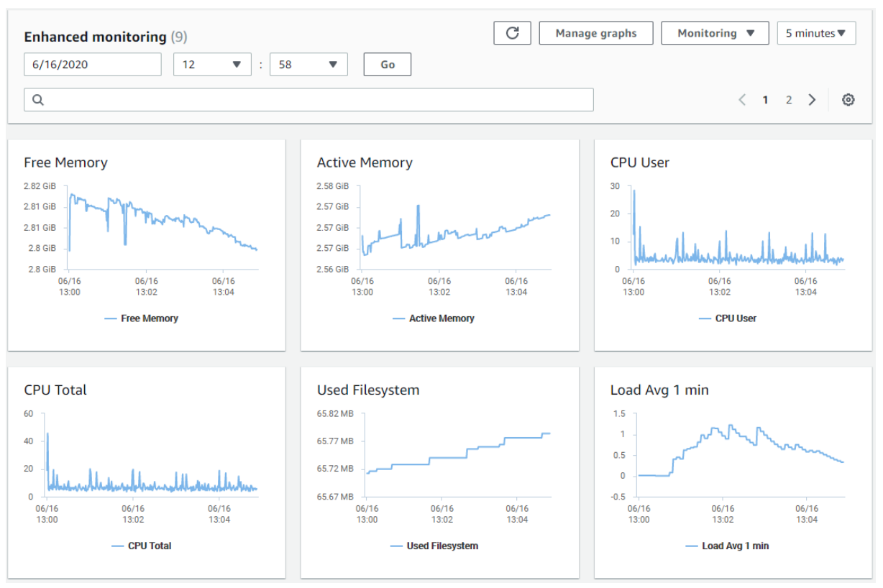Click the Free Memory line chart

(x=163, y=227)
